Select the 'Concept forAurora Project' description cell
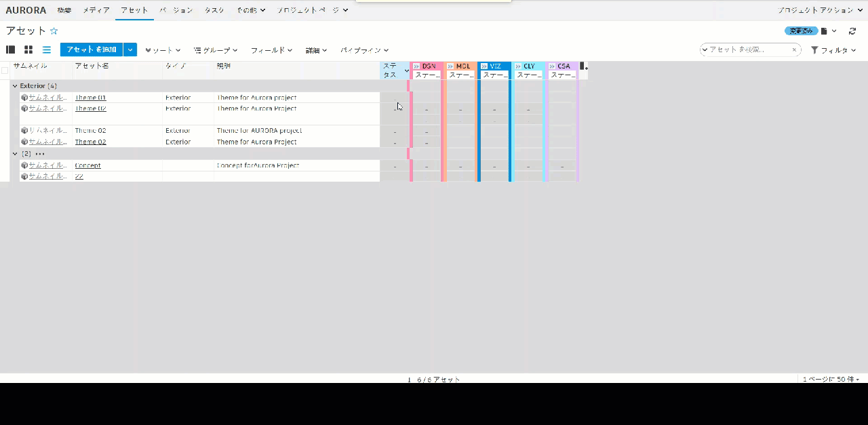The width and height of the screenshot is (868, 425). (x=297, y=165)
